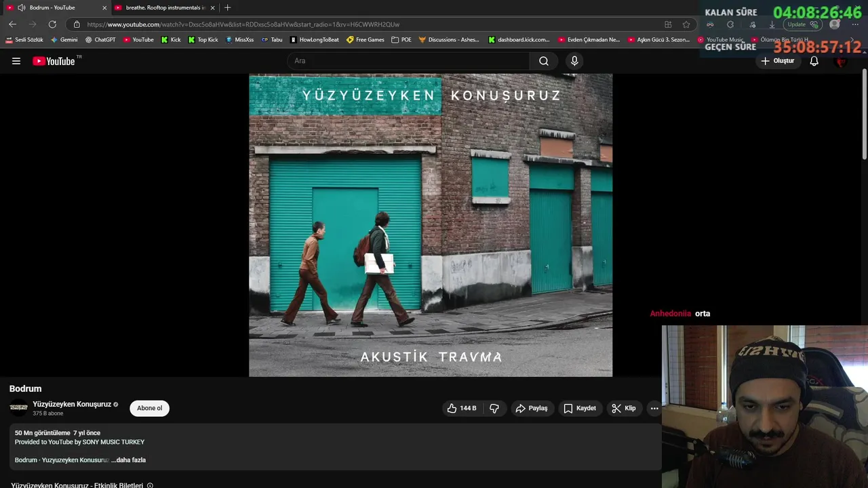Viewport: 868px width, 488px height.
Task: Click the search magnifier button
Action: click(x=544, y=61)
